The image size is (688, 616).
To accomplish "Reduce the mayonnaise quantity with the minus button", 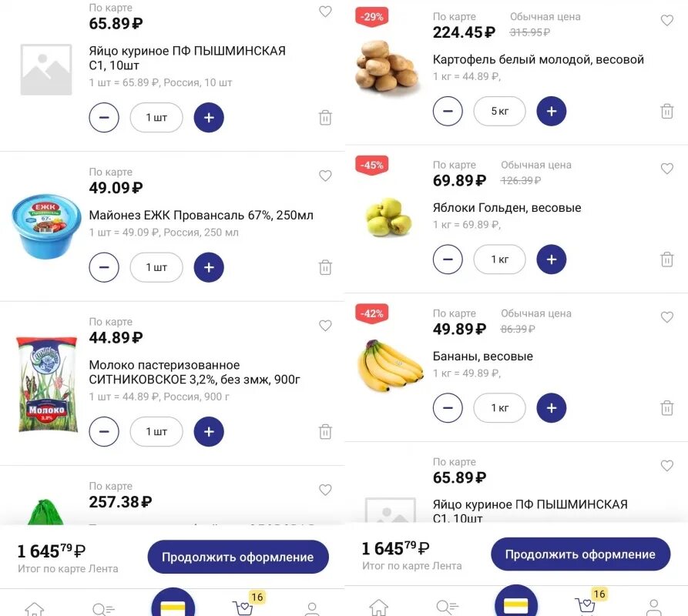I will point(104,267).
